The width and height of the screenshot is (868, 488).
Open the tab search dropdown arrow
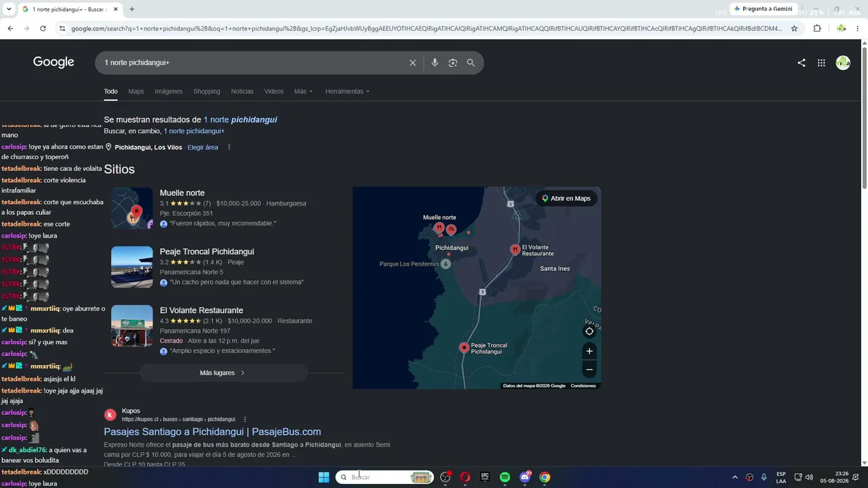[8, 9]
